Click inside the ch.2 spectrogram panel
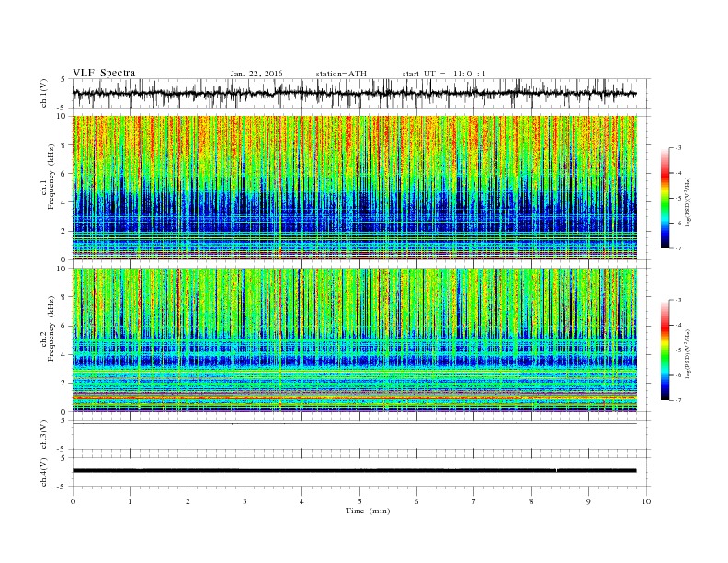This screenshot has width=728, height=563. point(354,340)
